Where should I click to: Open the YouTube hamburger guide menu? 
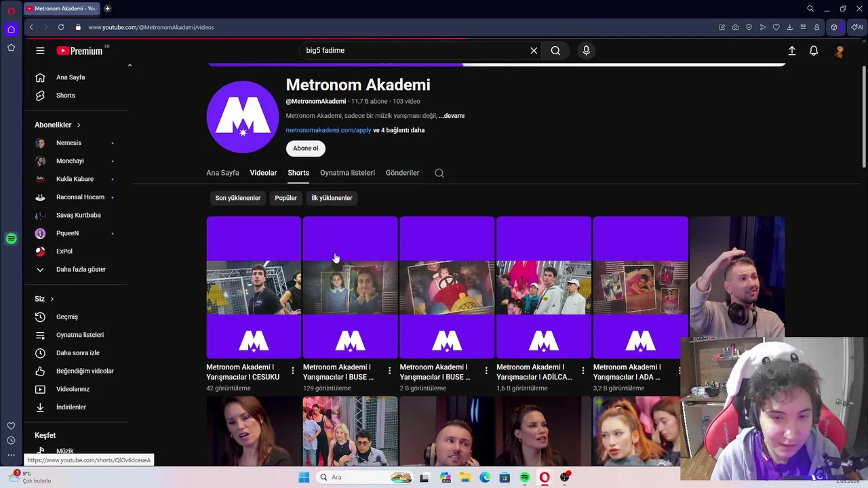40,50
